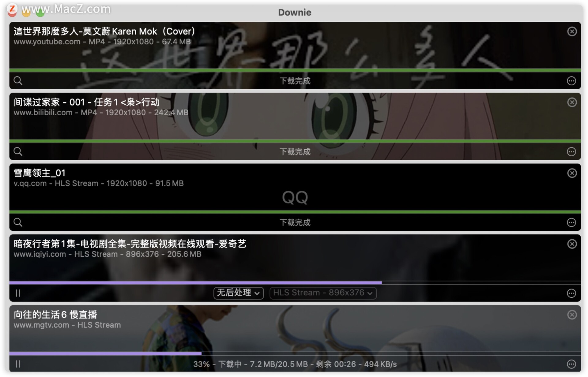Click the 向往的生活6 慢直播 progress bar
The image size is (588, 377).
pos(295,353)
